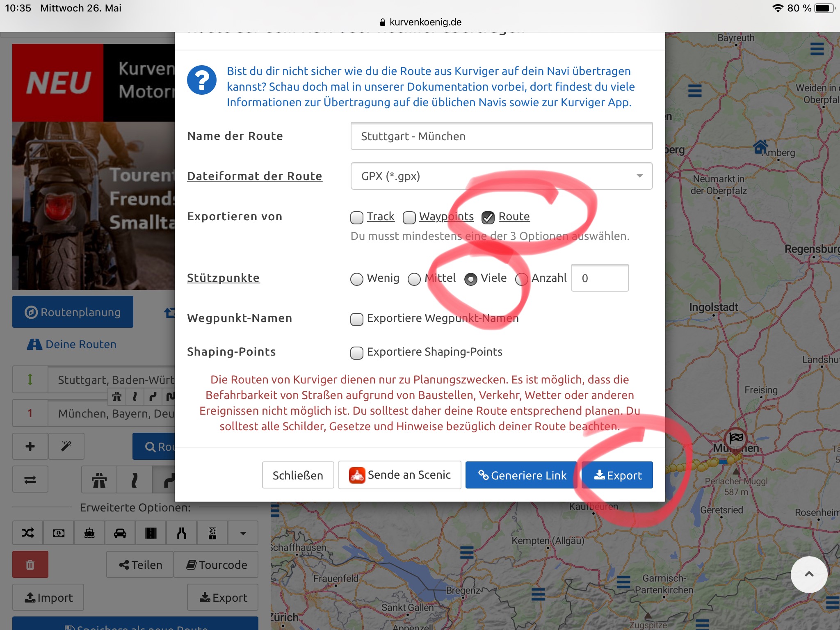The height and width of the screenshot is (630, 840).
Task: Toggle the unpaved road surface icon
Action: [x=212, y=533]
